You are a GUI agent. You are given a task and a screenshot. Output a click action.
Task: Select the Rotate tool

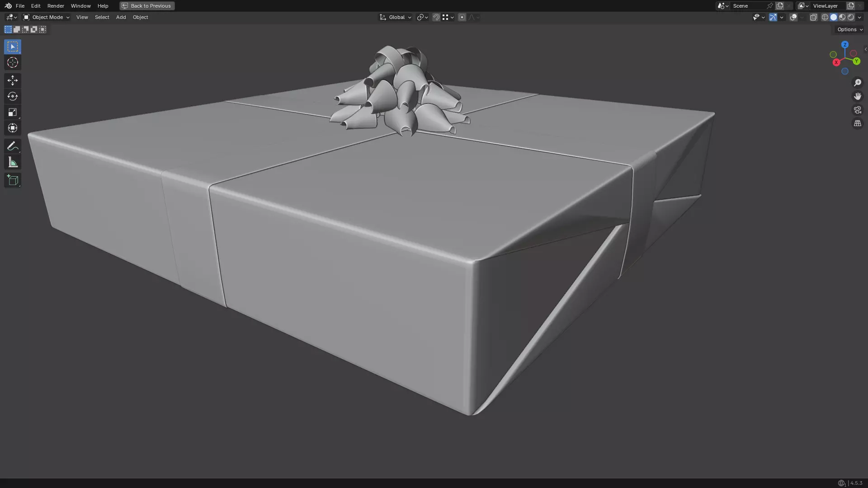click(13, 96)
